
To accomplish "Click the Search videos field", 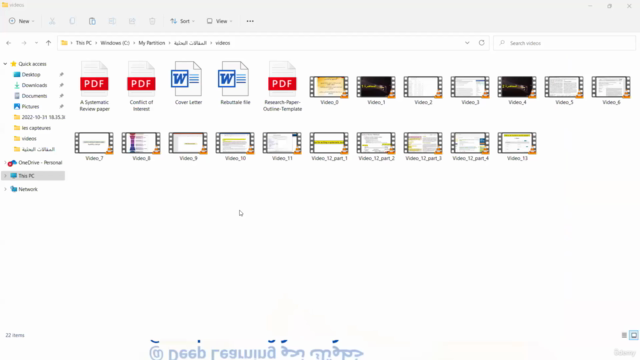I will 564,43.
